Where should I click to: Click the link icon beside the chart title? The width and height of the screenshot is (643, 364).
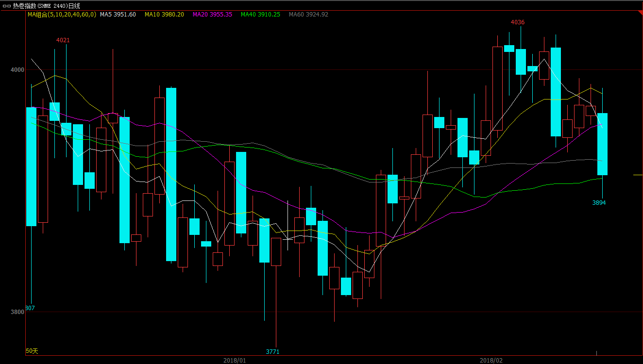[x=7, y=6]
